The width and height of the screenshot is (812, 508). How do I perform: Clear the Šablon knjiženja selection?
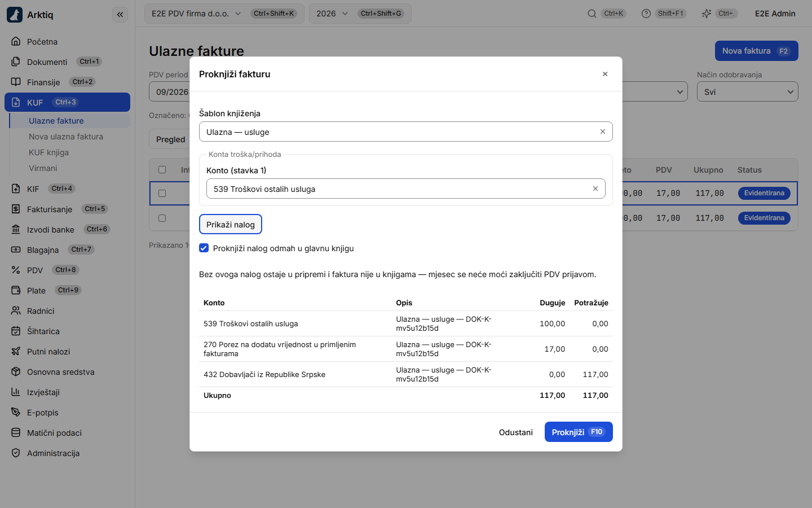click(x=603, y=132)
